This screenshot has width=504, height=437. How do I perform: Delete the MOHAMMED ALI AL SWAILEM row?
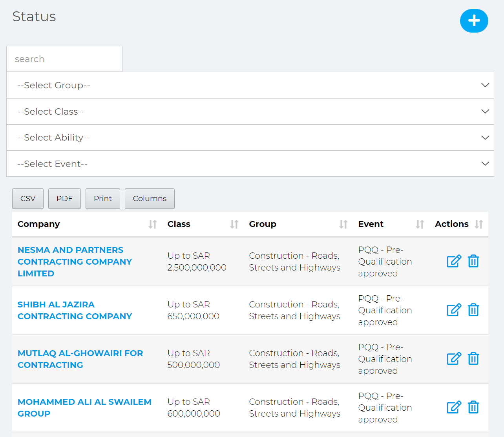coord(473,407)
